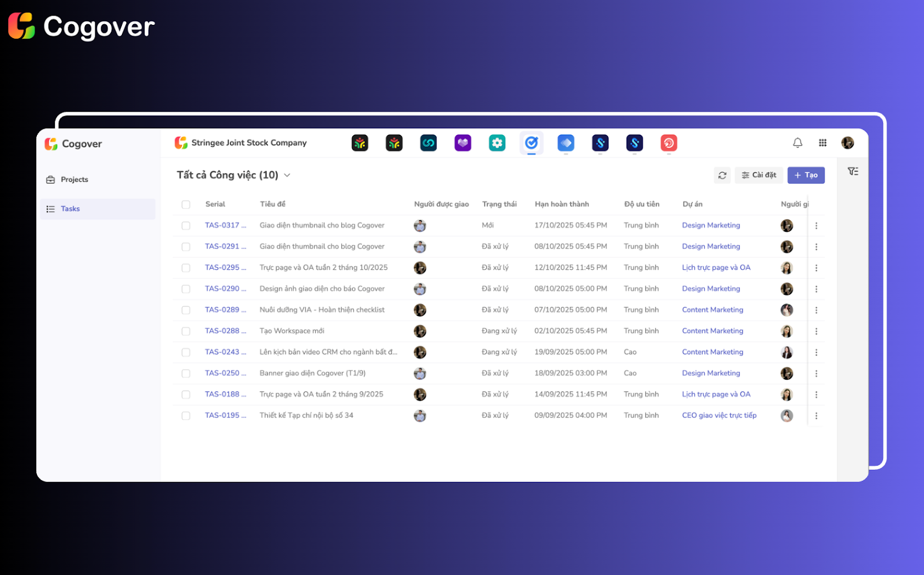Open the red circular app icon
The height and width of the screenshot is (575, 924).
point(668,143)
